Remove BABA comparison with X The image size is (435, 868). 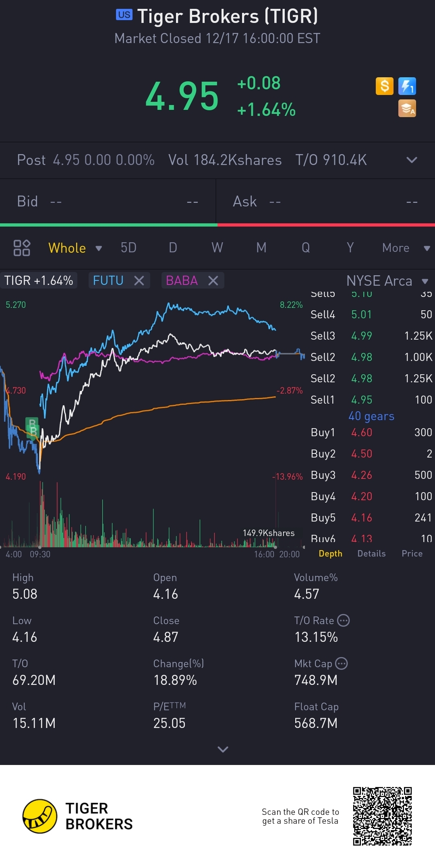tap(213, 280)
